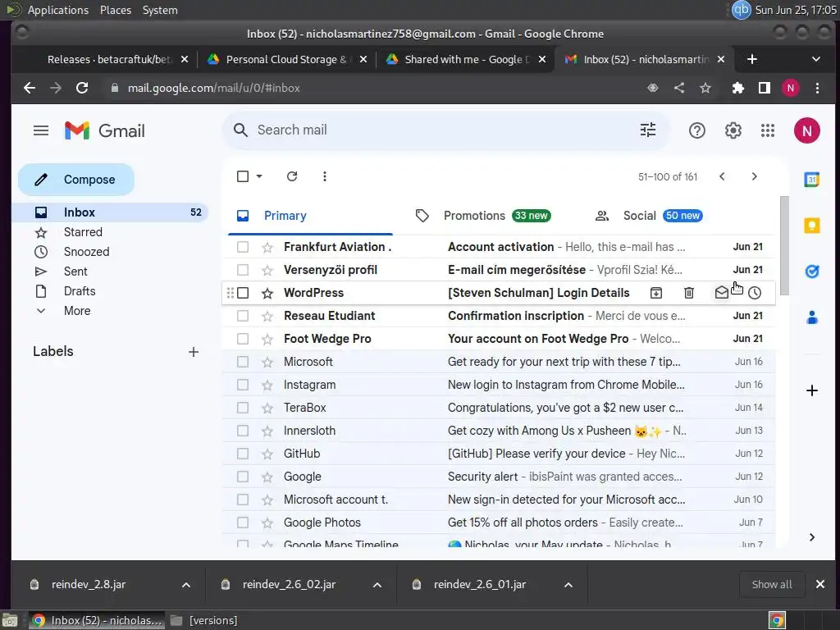Reload the page in Chrome
Screen dimensions: 840x630
click(x=82, y=88)
